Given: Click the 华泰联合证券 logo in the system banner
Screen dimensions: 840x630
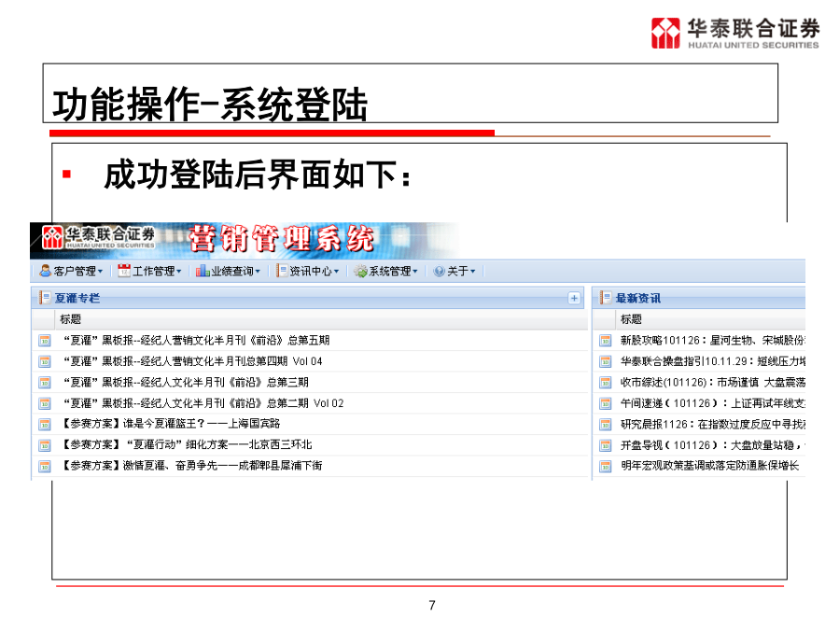Looking at the screenshot, I should click(99, 237).
